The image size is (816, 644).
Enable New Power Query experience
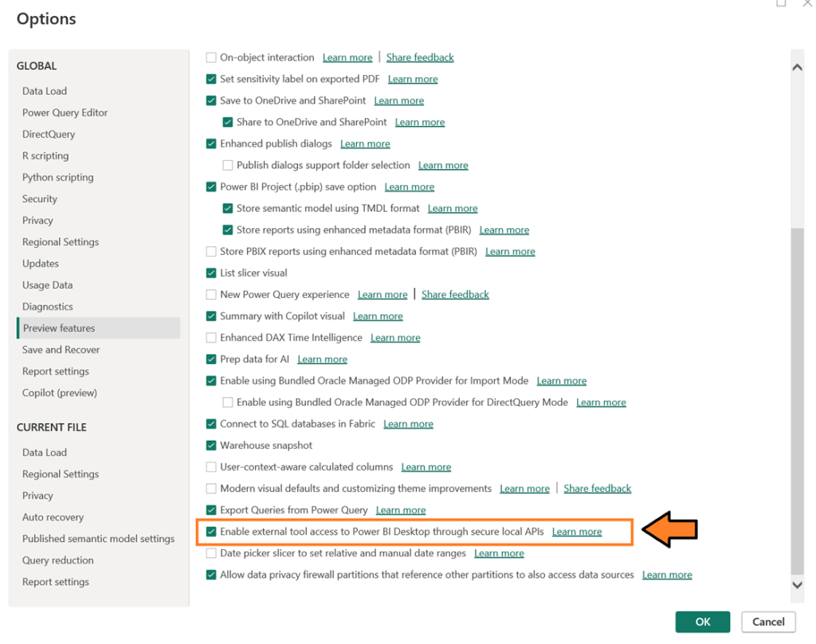coord(210,295)
